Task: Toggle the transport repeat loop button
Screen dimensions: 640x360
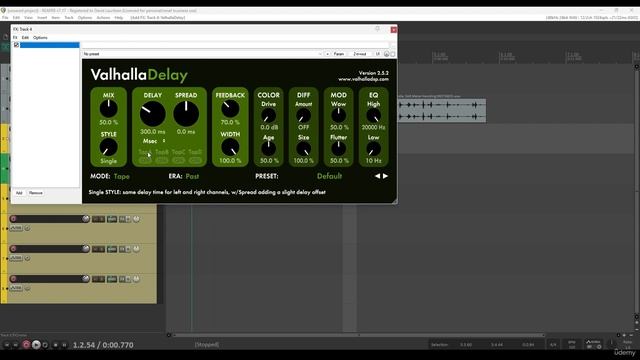Action: tap(45, 345)
